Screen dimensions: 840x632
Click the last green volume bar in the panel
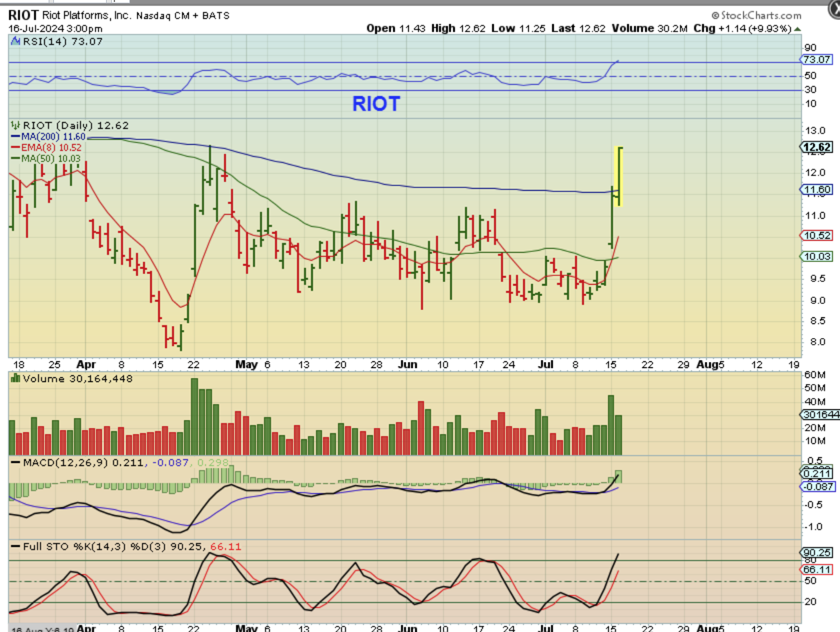[618, 435]
